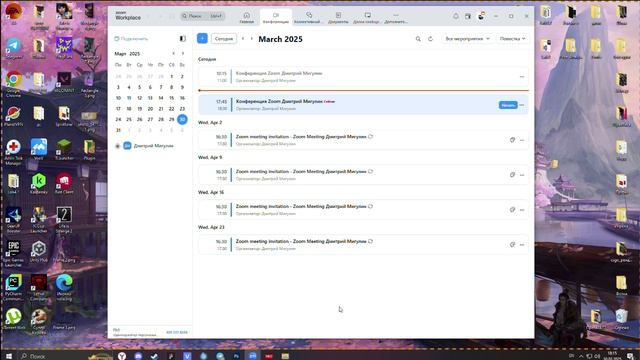Open the 10:15 Конференция Zoom event
Viewport: 640px width, 360px height.
363,77
